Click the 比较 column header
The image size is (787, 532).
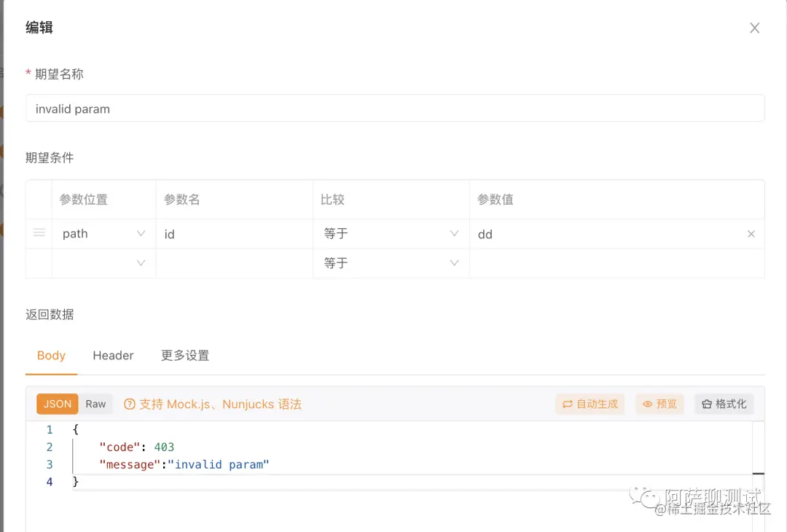click(x=333, y=200)
